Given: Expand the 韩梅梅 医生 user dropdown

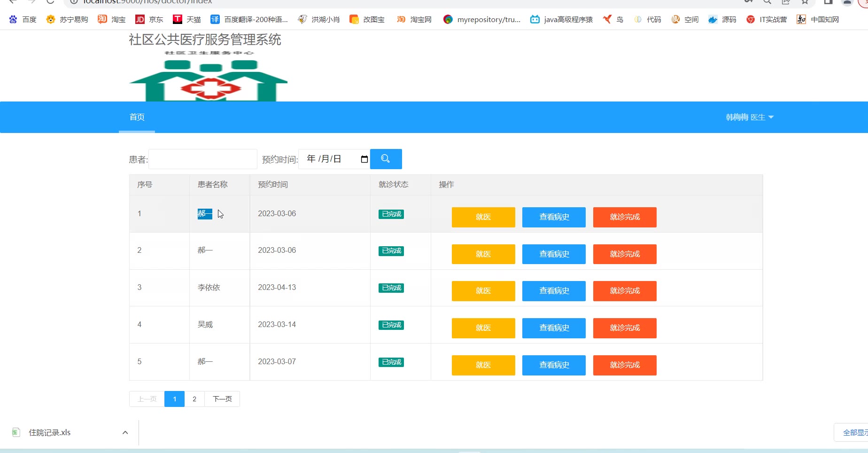Looking at the screenshot, I should click(x=750, y=117).
